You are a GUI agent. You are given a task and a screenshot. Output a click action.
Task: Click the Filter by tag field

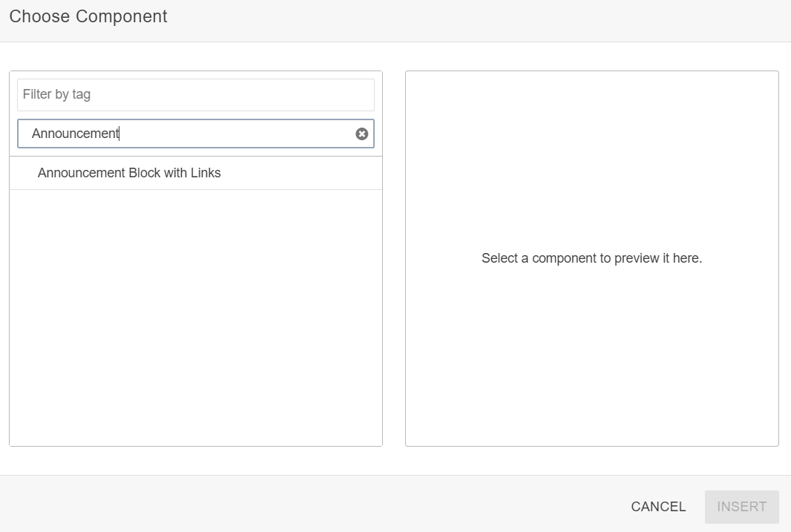pyautogui.click(x=196, y=95)
